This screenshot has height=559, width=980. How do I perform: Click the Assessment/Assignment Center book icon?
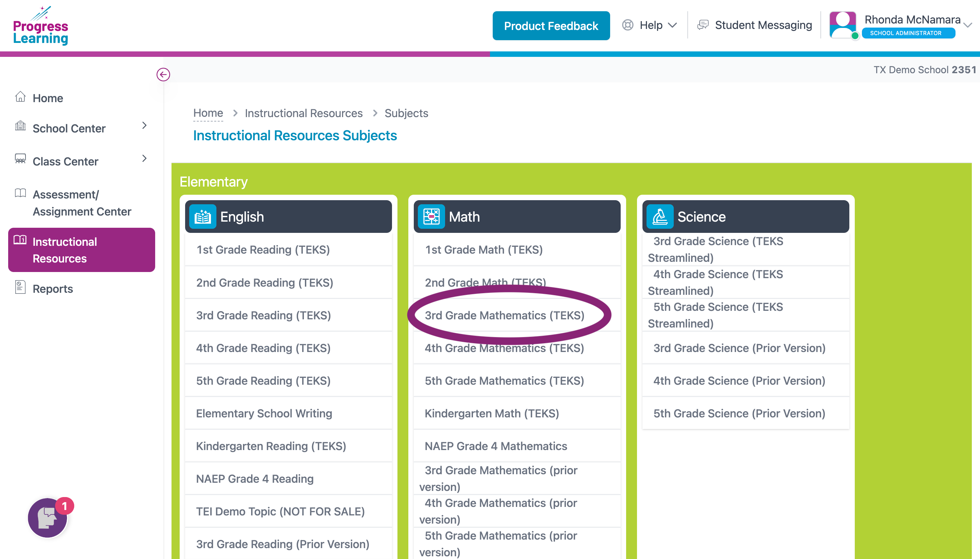pyautogui.click(x=20, y=193)
